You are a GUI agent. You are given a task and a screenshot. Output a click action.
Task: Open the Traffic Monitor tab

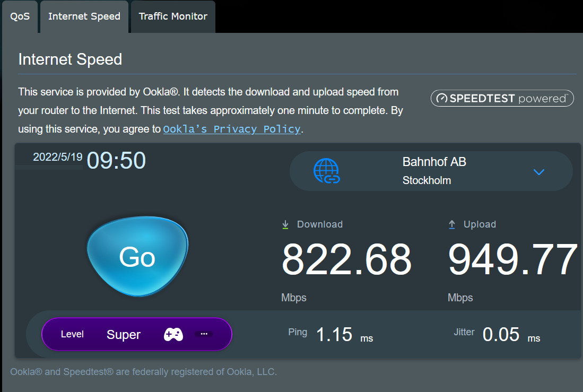tap(173, 16)
